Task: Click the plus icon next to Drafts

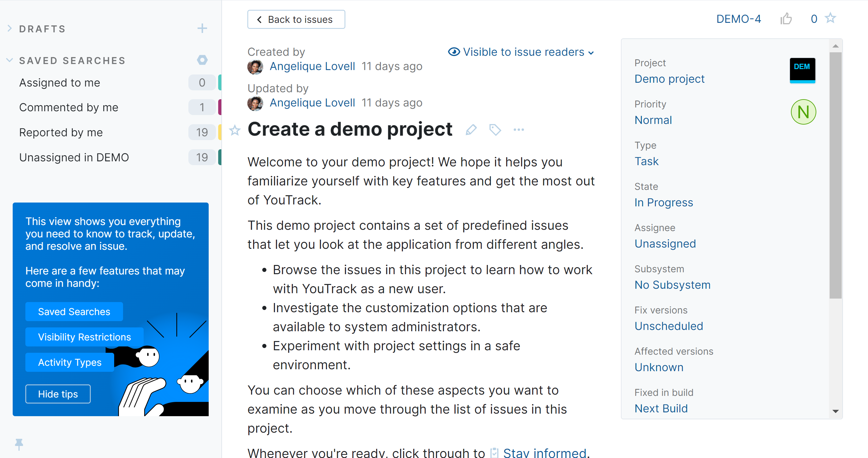Action: click(x=202, y=29)
